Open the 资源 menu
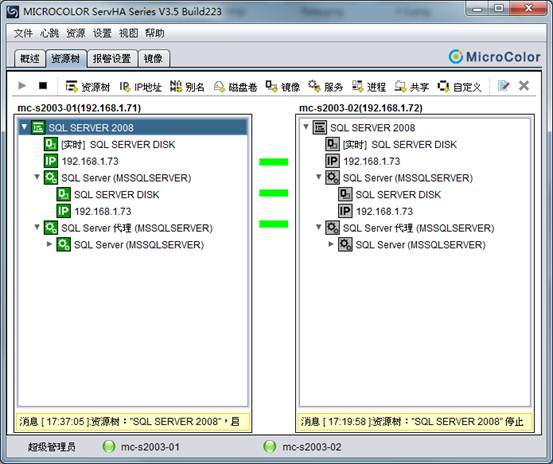Screen dimensions: 553x464 (x=76, y=33)
